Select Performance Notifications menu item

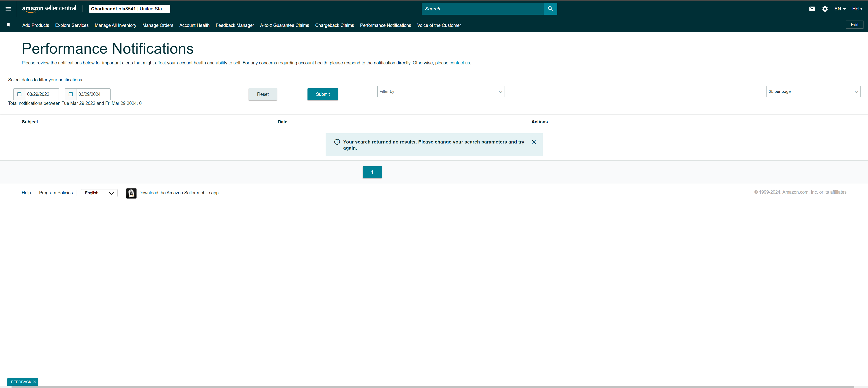tap(386, 25)
